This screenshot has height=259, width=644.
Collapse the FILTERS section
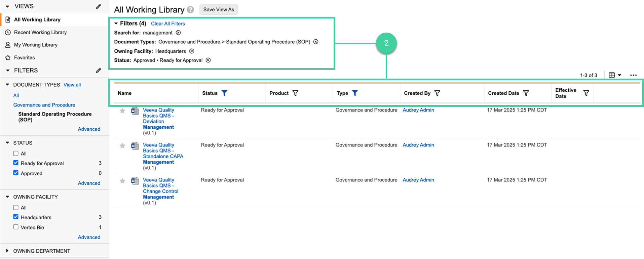(7, 70)
